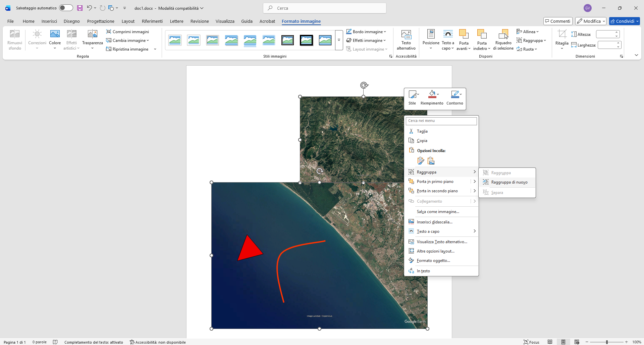Open Posizione layout options

[x=431, y=40]
